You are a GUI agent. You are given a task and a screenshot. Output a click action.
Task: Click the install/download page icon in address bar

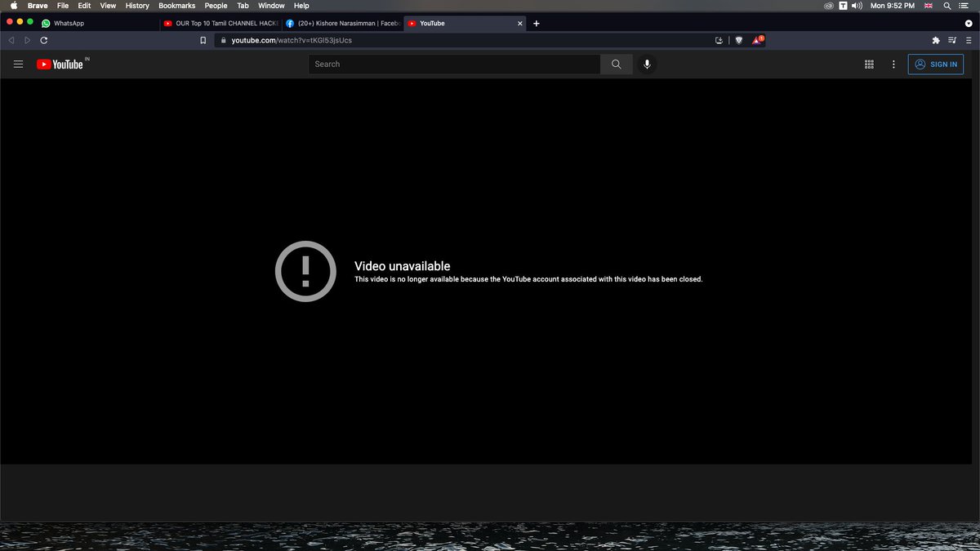tap(719, 40)
